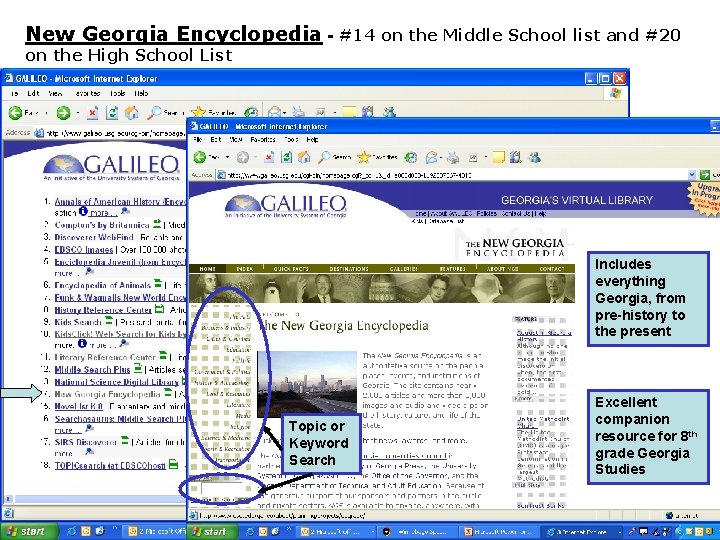Click Home icon in the rear GALILEO window
Image resolution: width=720 pixels, height=540 pixels.
[132, 112]
